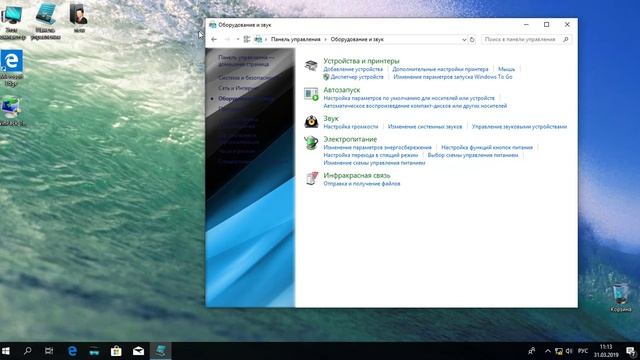Open the Инфракрасная связь icon
The image size is (640, 360).
pyautogui.click(x=311, y=178)
